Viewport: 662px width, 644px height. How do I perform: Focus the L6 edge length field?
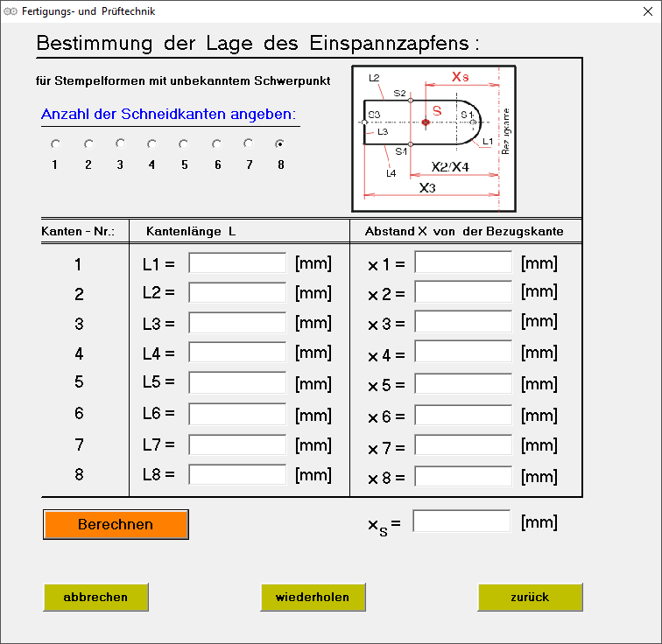[237, 415]
